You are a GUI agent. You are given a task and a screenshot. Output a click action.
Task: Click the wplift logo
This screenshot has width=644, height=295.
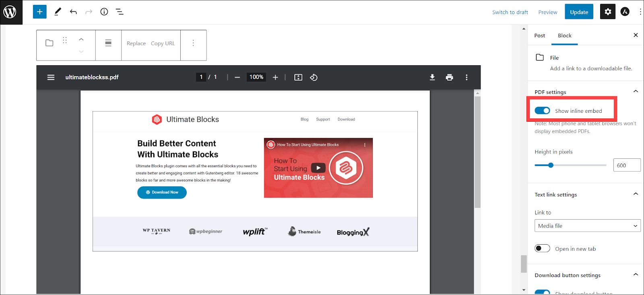tap(255, 231)
